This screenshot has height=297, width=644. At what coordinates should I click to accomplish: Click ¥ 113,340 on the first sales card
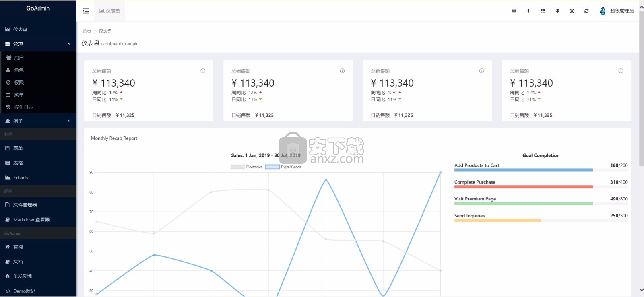(114, 83)
